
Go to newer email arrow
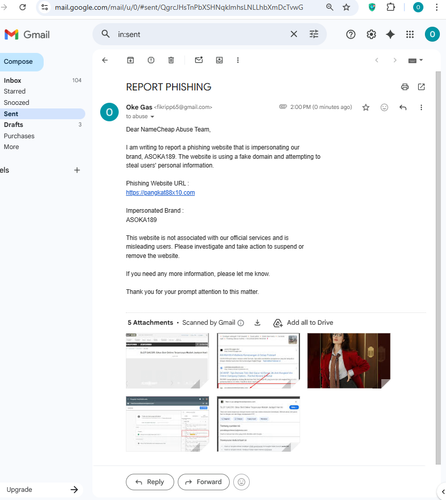(377, 60)
